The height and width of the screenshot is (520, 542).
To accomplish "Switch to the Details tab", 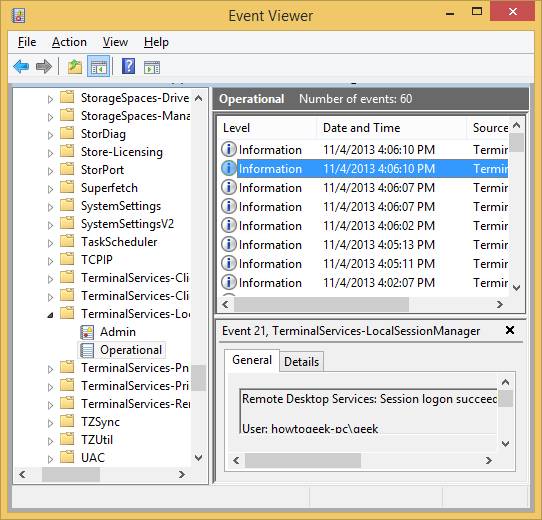I will click(301, 362).
